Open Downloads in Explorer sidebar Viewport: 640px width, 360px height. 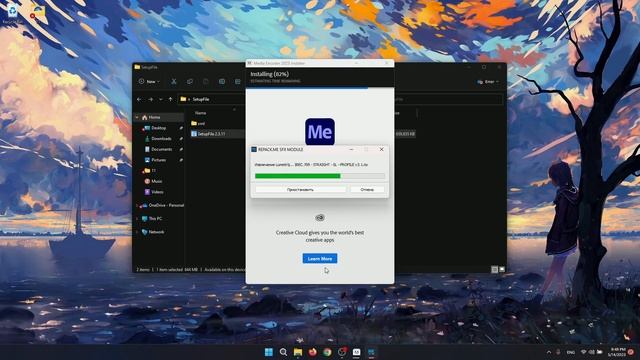pyautogui.click(x=161, y=139)
